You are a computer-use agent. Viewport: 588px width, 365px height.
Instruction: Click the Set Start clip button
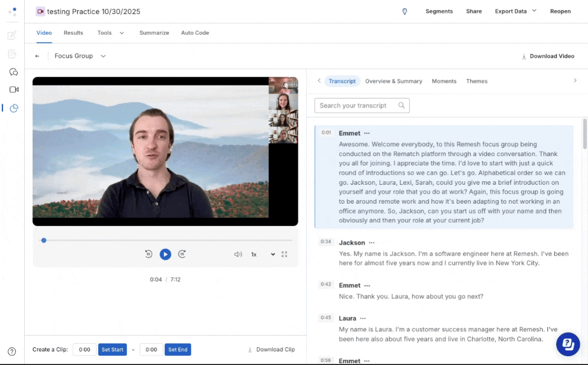[x=112, y=349]
